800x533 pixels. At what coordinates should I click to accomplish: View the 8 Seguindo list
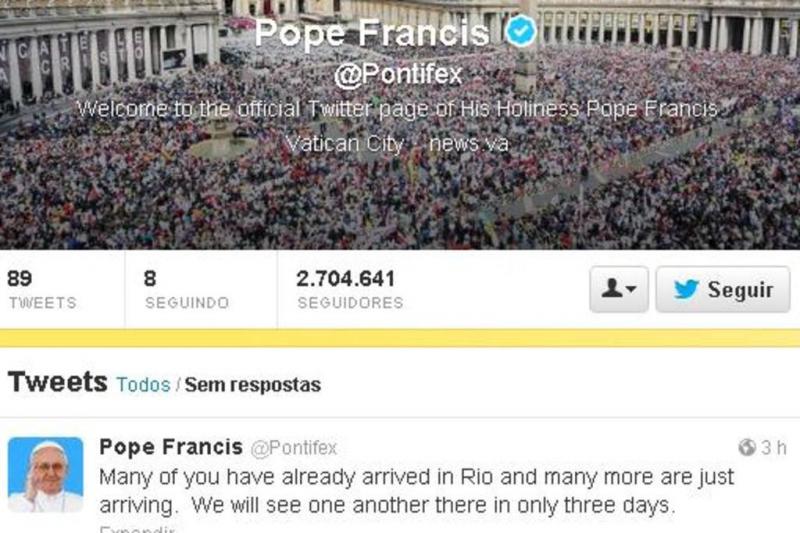pos(187,289)
